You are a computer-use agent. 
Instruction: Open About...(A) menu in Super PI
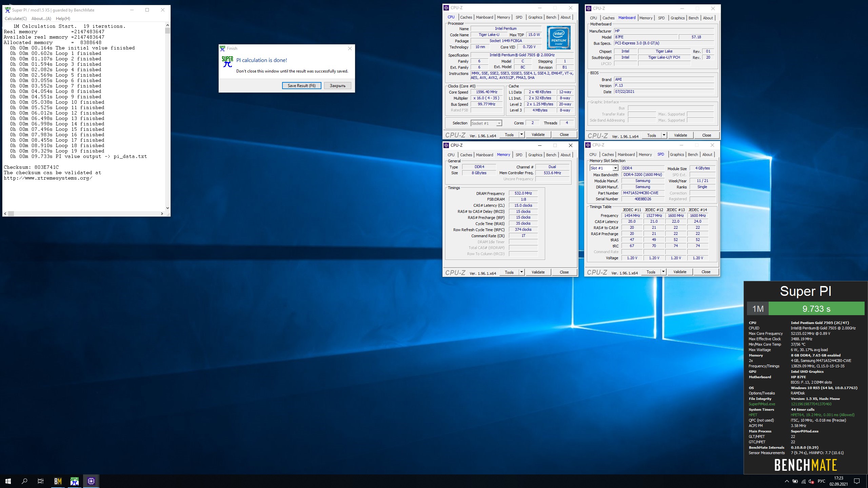(x=41, y=19)
